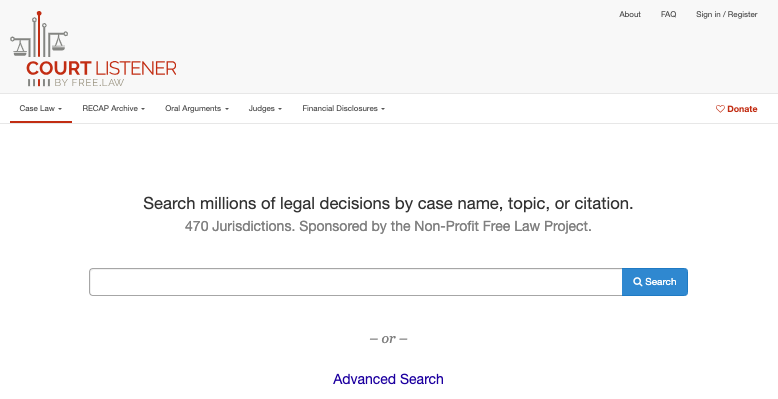Click the CourtListener wordmark text
The width and height of the screenshot is (778, 399).
click(101, 68)
